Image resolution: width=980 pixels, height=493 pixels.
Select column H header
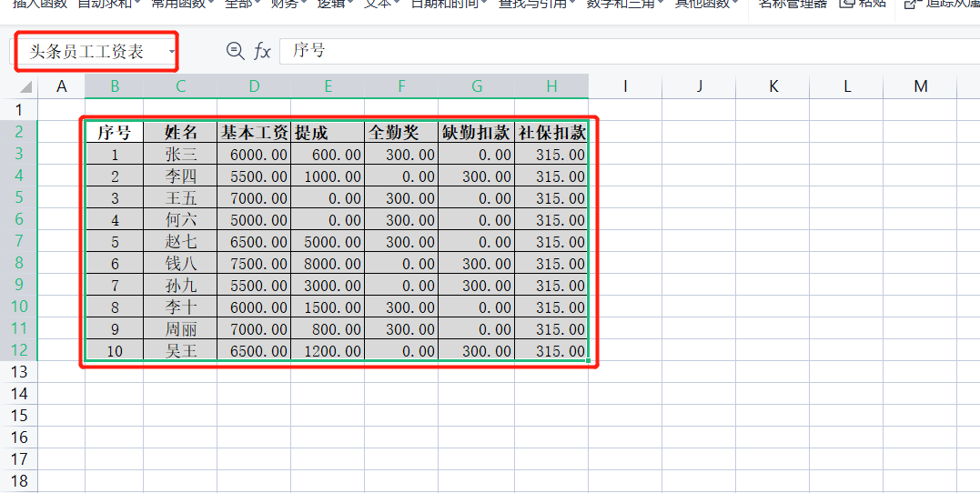pyautogui.click(x=551, y=86)
